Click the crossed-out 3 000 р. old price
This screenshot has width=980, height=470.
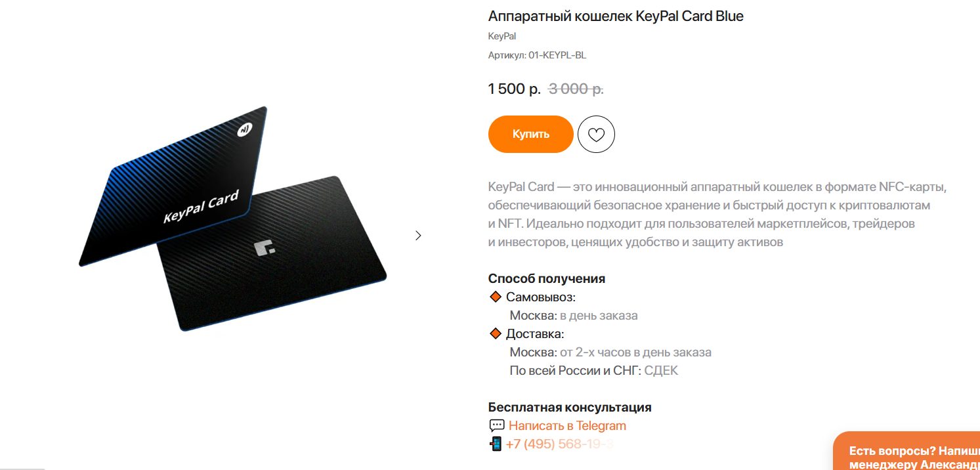point(576,89)
